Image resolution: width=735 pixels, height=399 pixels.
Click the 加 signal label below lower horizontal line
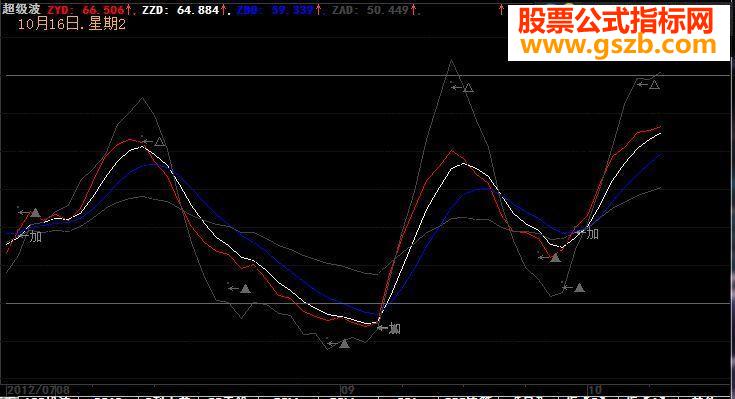coord(395,329)
